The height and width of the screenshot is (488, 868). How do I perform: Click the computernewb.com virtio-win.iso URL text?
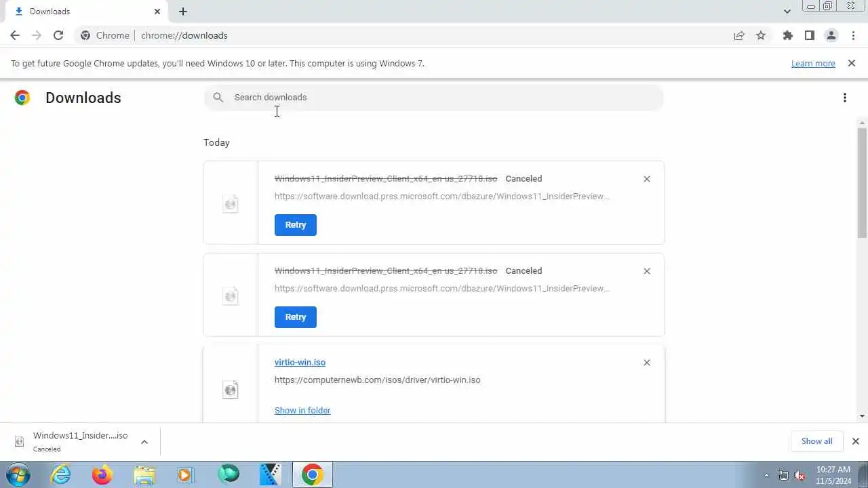coord(377,380)
